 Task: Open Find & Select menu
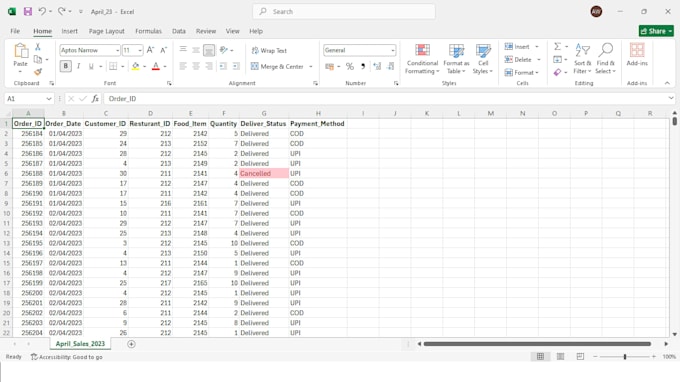(x=605, y=59)
